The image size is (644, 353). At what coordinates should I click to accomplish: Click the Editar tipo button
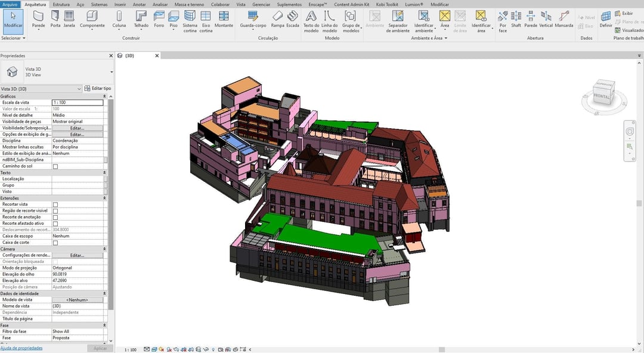[x=98, y=88]
